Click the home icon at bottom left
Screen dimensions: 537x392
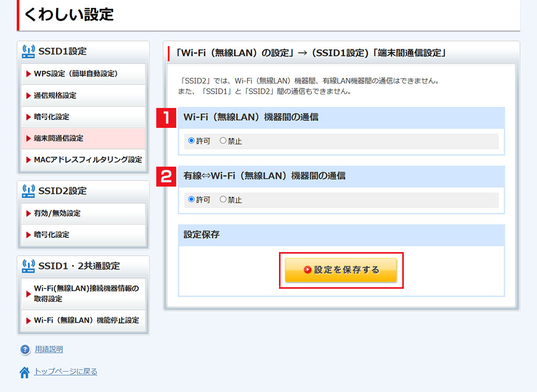pyautogui.click(x=25, y=372)
